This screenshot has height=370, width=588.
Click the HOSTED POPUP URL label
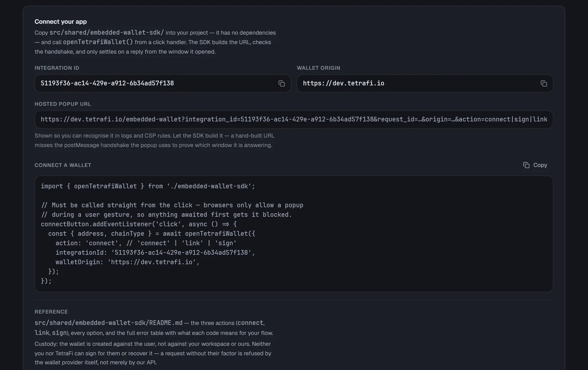[63, 104]
